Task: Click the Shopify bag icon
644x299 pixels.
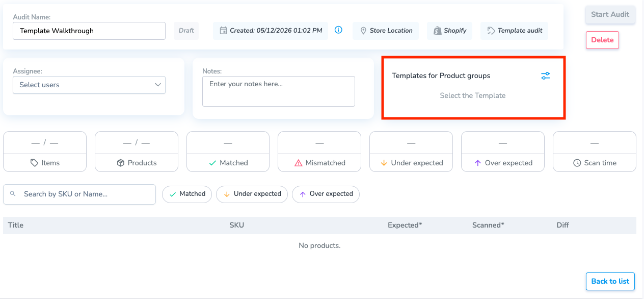Action: click(x=437, y=31)
